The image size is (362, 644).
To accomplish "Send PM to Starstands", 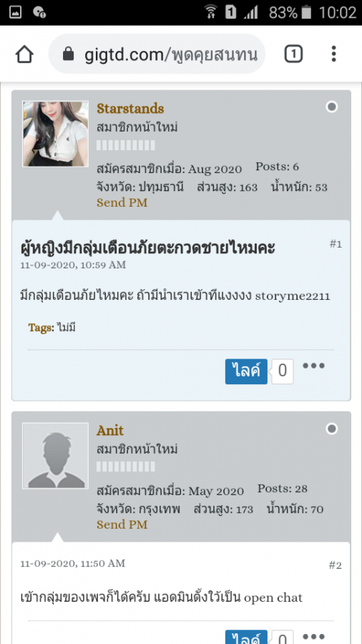I will [x=122, y=203].
